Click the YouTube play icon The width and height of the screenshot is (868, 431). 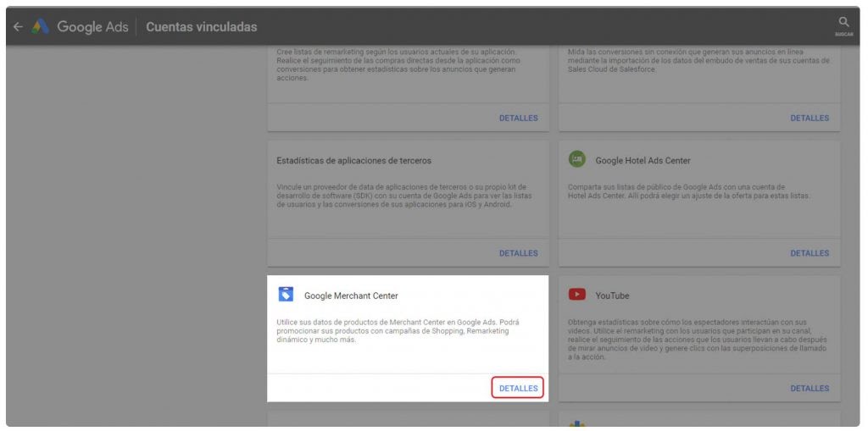point(576,295)
